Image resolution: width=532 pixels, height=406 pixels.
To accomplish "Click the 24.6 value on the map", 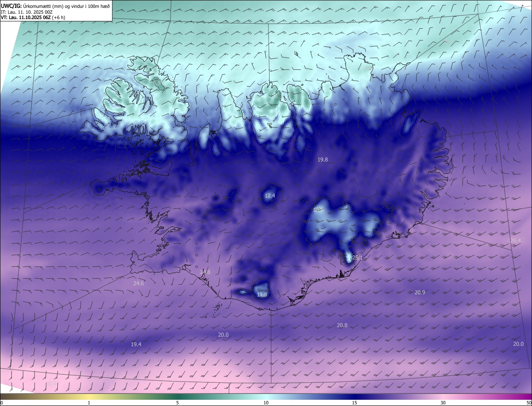I will [x=138, y=284].
